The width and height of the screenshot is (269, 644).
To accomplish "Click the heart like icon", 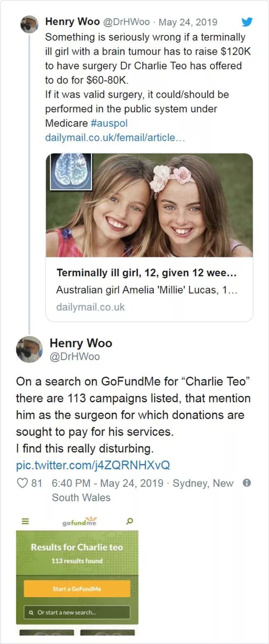I will coord(22,483).
